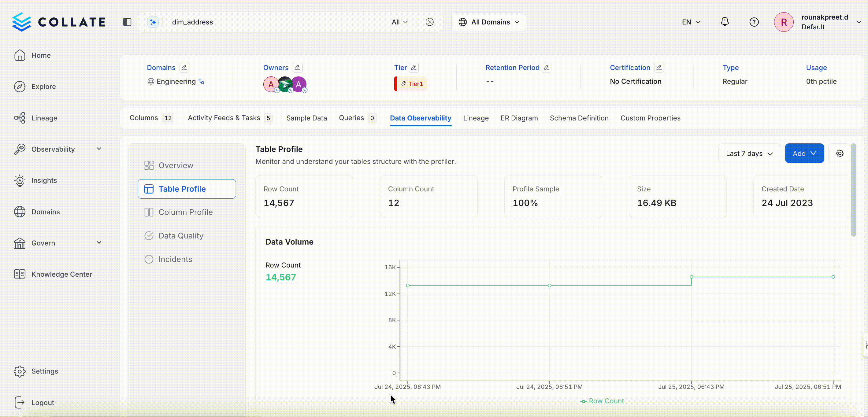This screenshot has width=868, height=417.
Task: Edit Owners with pencil icon
Action: 297,67
